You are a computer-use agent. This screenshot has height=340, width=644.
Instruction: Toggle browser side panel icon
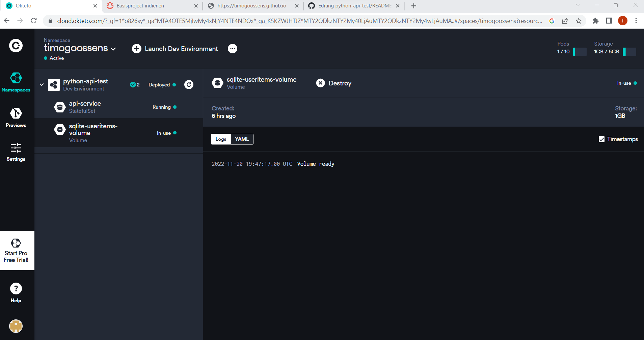pos(609,21)
